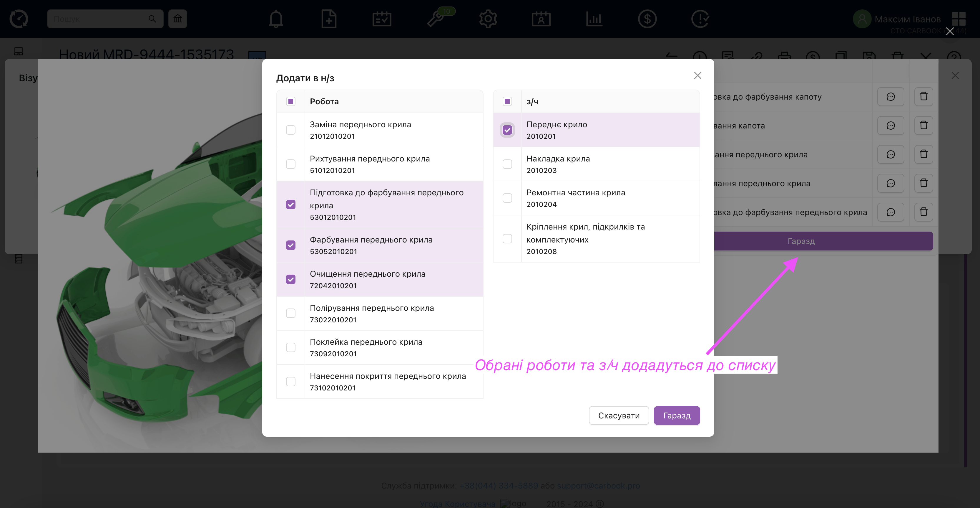The height and width of the screenshot is (508, 980).
Task: Close the Додати в н/з dialog
Action: pyautogui.click(x=697, y=75)
